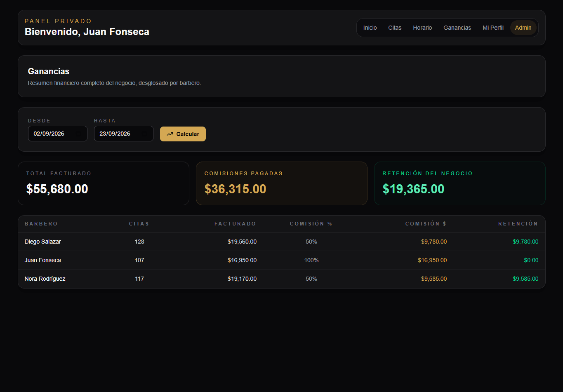Open the calendar picker in Desde field
This screenshot has height=392, width=563.
[78, 134]
